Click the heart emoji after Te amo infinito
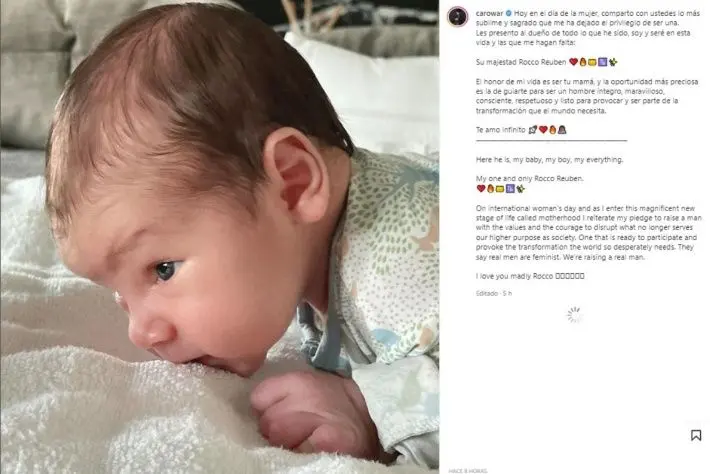Viewport: 710px width, 474px height. 543,130
